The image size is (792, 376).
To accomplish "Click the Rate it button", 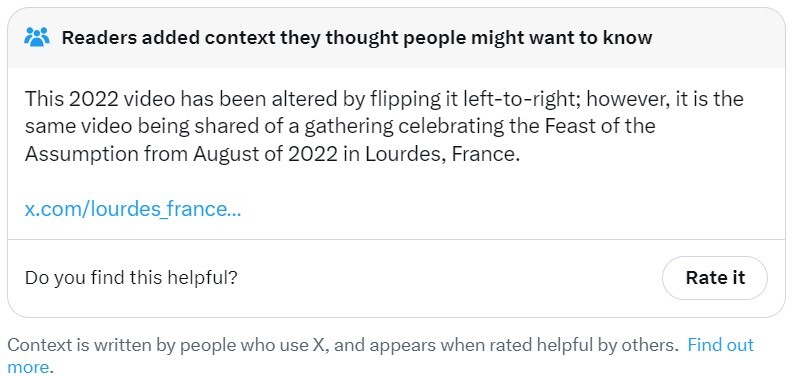I will [x=715, y=277].
